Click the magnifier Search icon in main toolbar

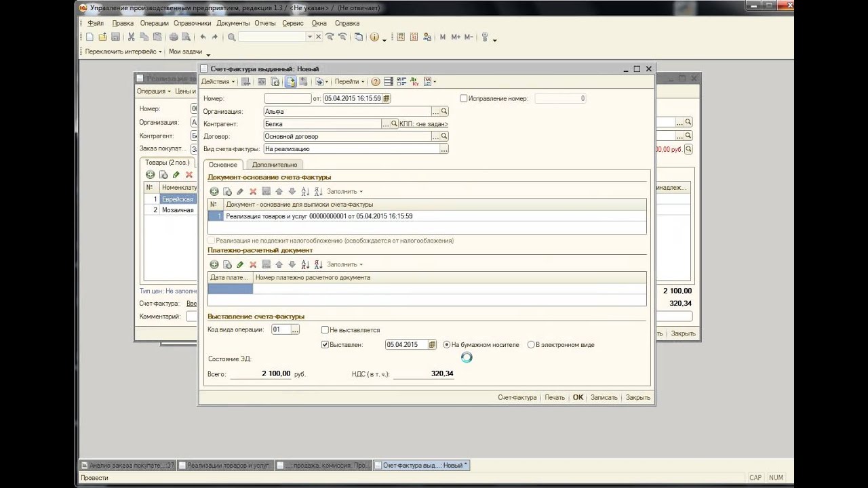231,37
